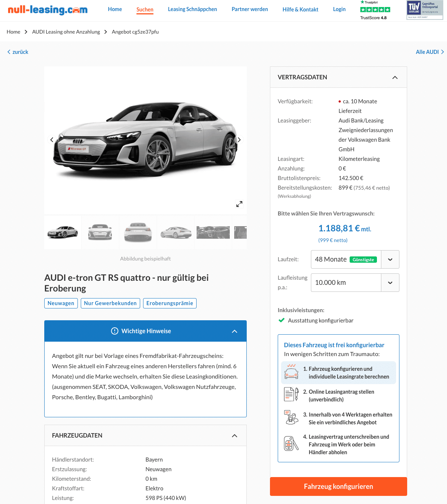Viewport: 447px width, 504px height.
Task: Click the Home breadcrumb link
Action: pos(14,32)
